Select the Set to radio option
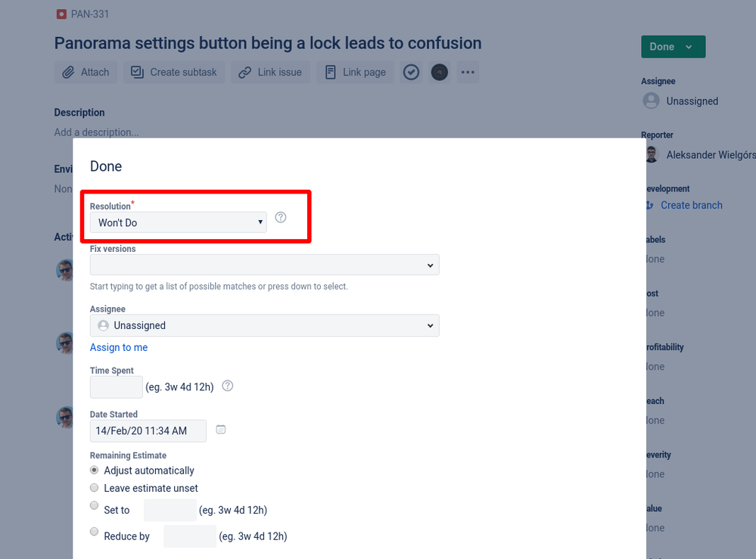 [x=94, y=505]
